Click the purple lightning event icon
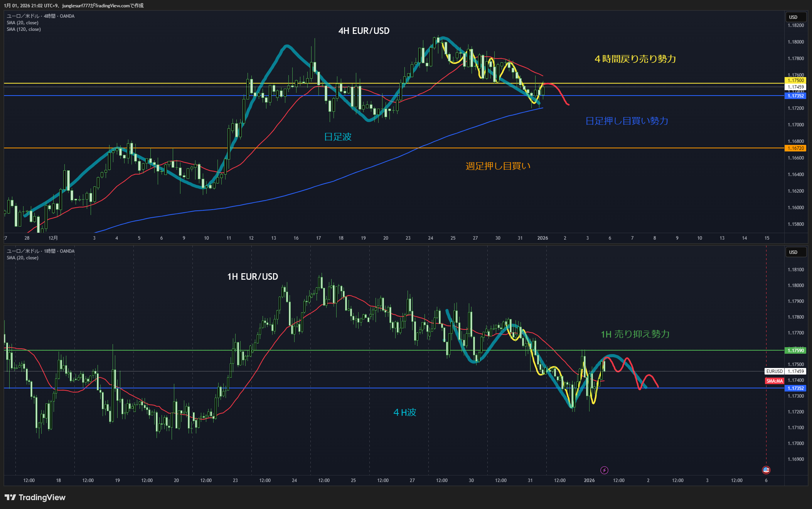Image resolution: width=812 pixels, height=509 pixels. pos(604,470)
